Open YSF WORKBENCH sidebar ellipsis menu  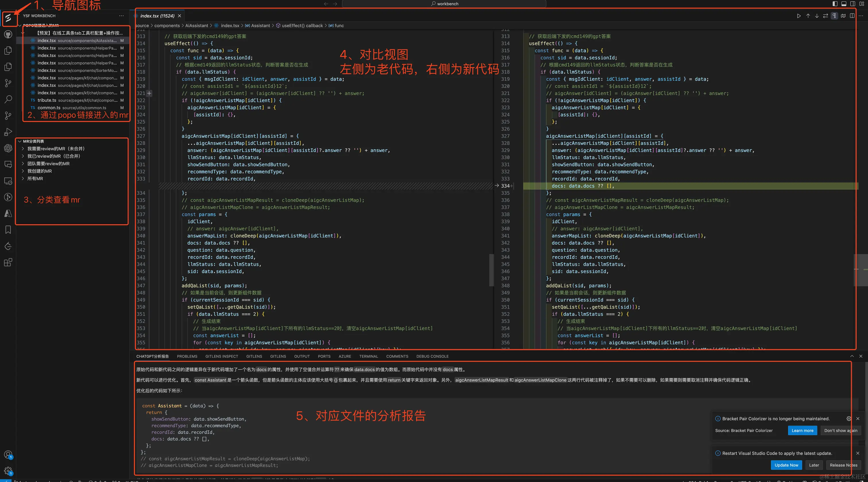coord(121,16)
